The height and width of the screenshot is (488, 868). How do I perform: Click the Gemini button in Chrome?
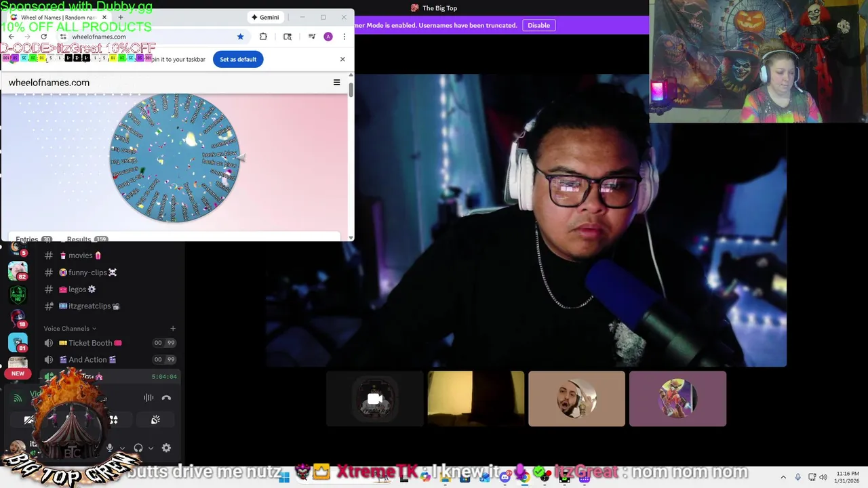(265, 17)
